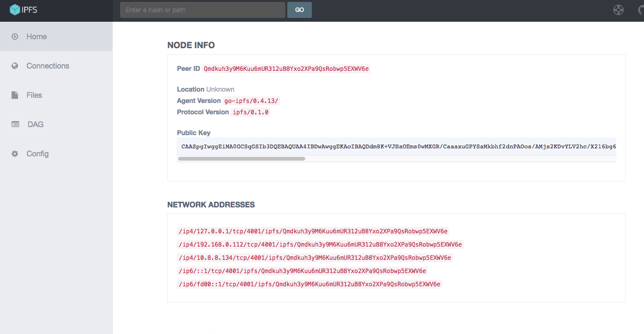Click the NETWORK ADDRESSES heading
The width and height of the screenshot is (644, 334).
click(211, 205)
